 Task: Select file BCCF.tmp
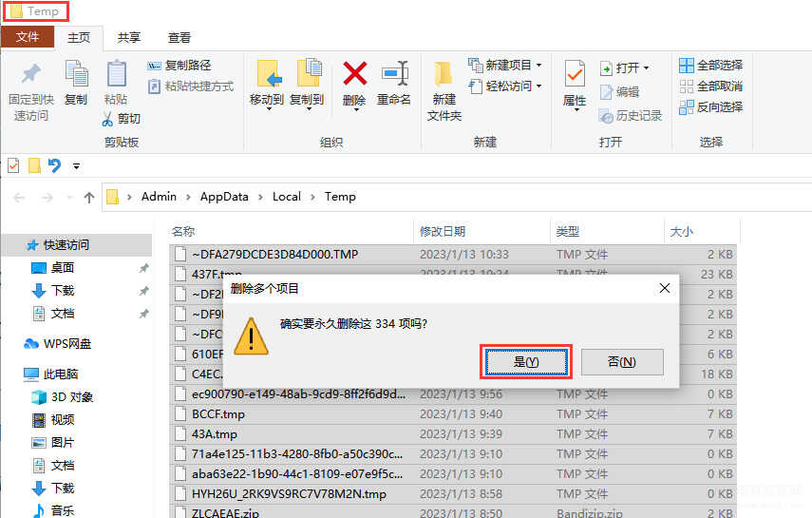(x=453, y=414)
